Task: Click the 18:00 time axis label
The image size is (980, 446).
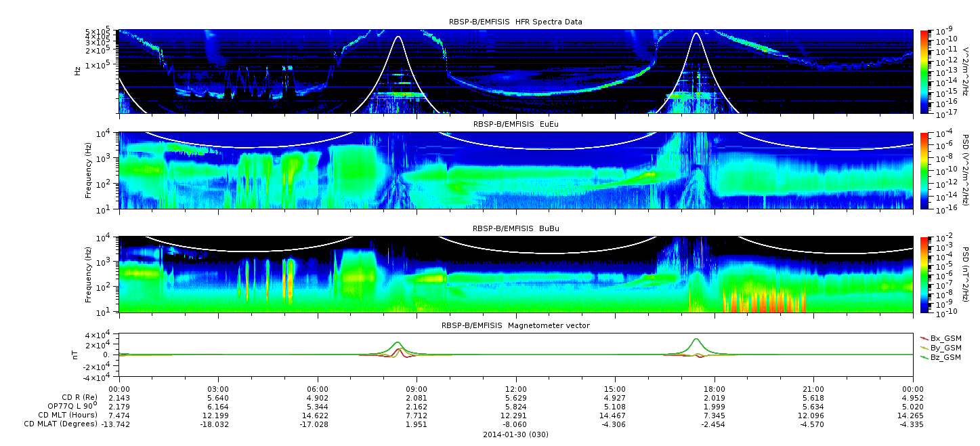Action: (x=714, y=388)
